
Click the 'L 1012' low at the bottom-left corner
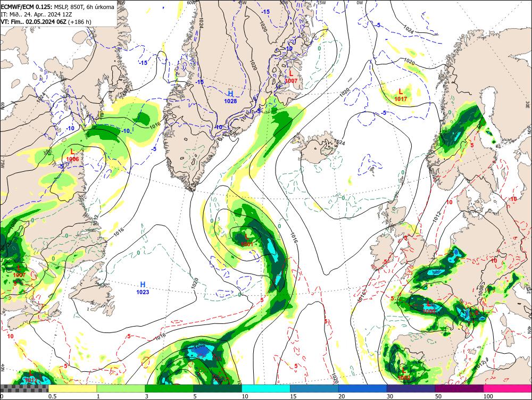click(x=30, y=377)
